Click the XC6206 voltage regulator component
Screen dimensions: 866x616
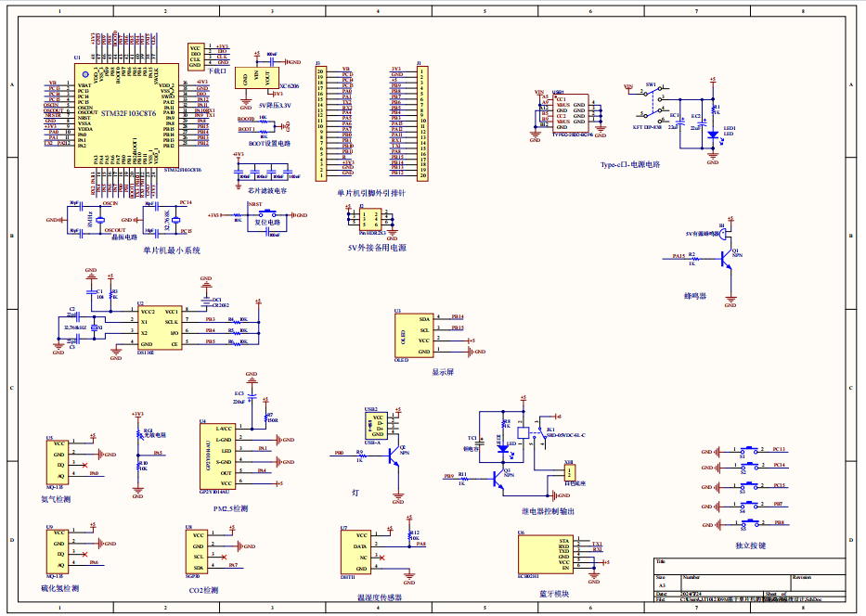(x=255, y=79)
